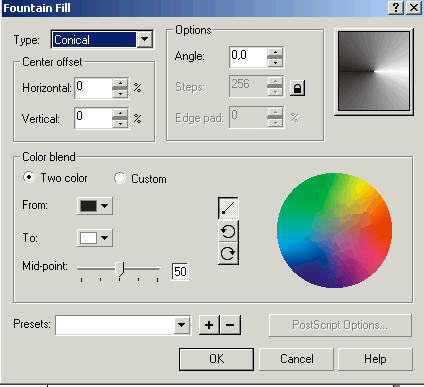Open the Type dropdown showing Conical
This screenshot has width=424, height=387.
click(x=145, y=39)
